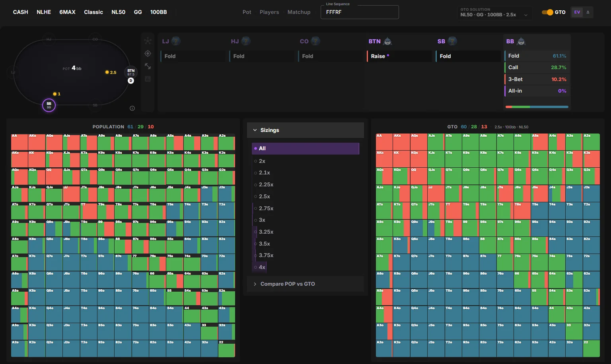The height and width of the screenshot is (364, 611).
Task: Click the BB action frequency color bar
Action: click(x=537, y=107)
